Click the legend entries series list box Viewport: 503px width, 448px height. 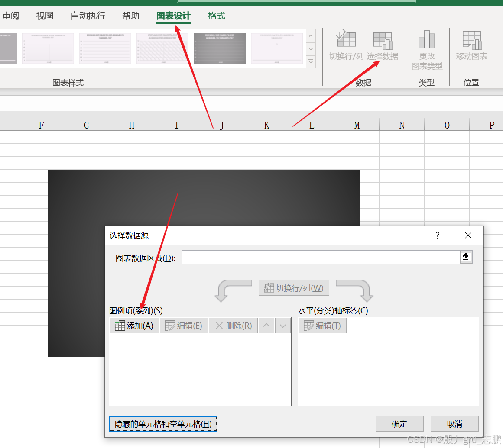click(200, 370)
